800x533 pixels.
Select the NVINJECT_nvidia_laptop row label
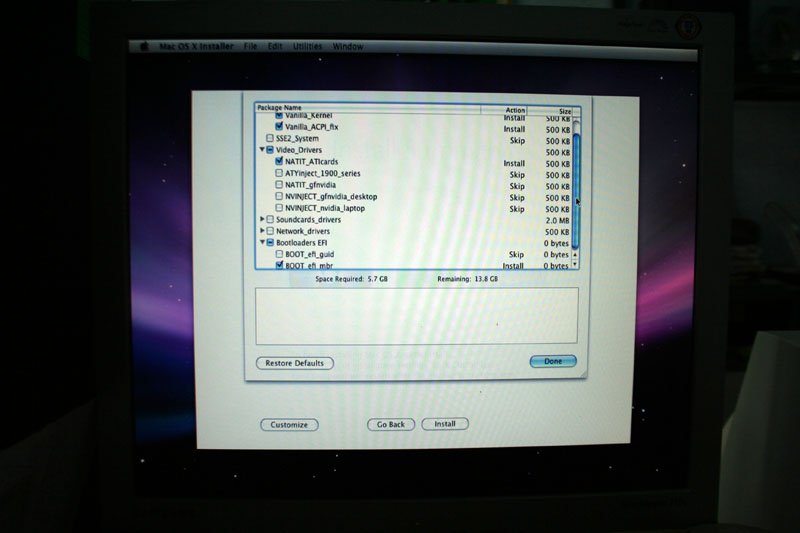coord(325,208)
